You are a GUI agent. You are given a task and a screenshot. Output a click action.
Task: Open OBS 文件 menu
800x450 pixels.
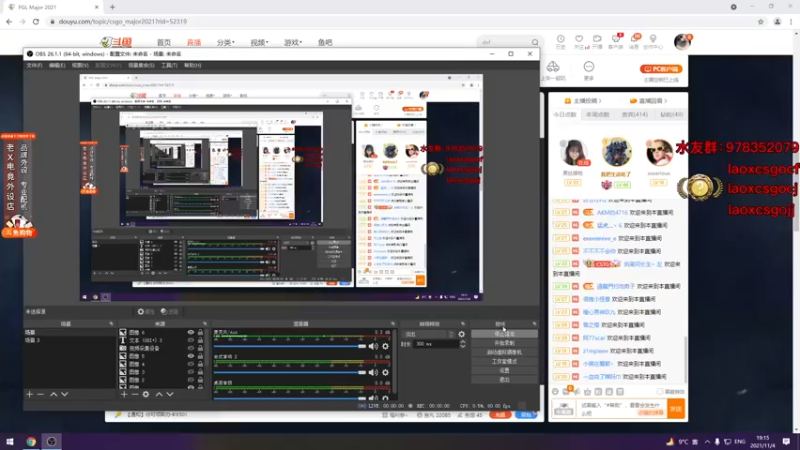[x=34, y=65]
